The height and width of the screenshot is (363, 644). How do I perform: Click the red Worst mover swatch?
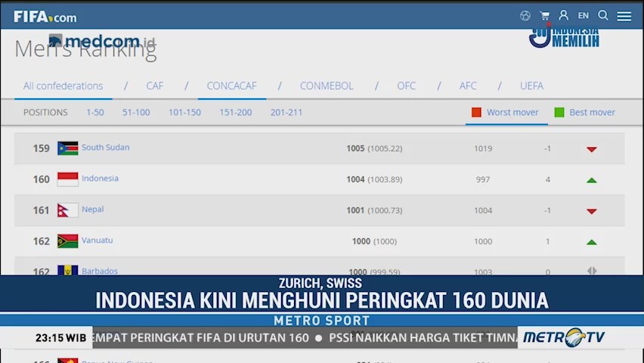coord(476,112)
